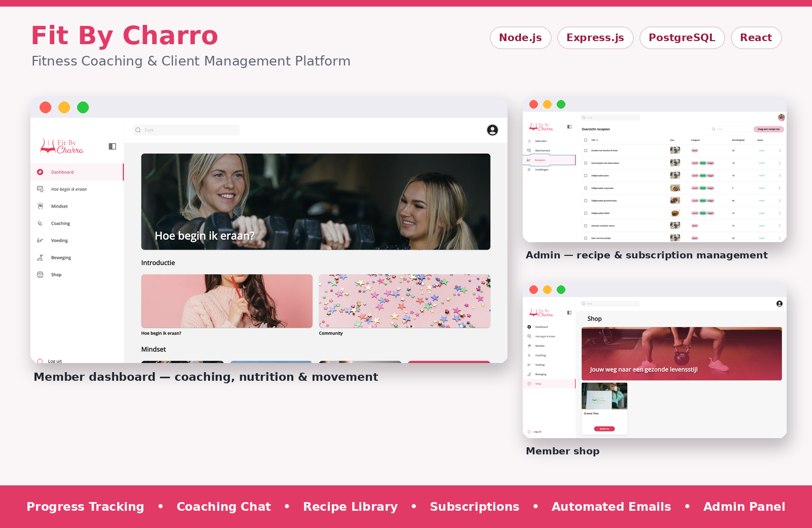Click the Voeding icon in member dashboard sidebar
This screenshot has width=812, height=528.
(x=40, y=241)
